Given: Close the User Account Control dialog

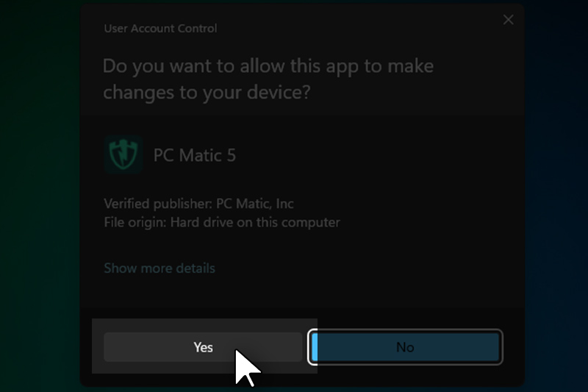Looking at the screenshot, I should (x=508, y=21).
